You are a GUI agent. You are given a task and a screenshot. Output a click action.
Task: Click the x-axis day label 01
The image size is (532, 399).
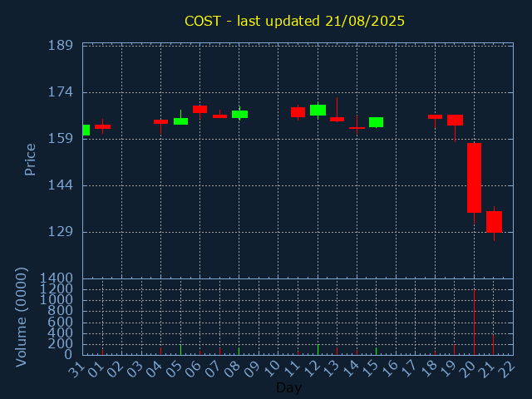96,369
